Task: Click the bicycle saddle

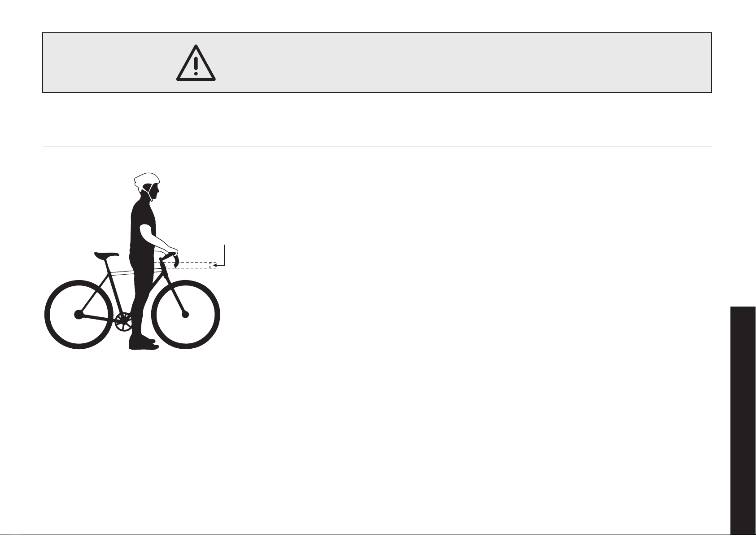Action: pyautogui.click(x=107, y=255)
